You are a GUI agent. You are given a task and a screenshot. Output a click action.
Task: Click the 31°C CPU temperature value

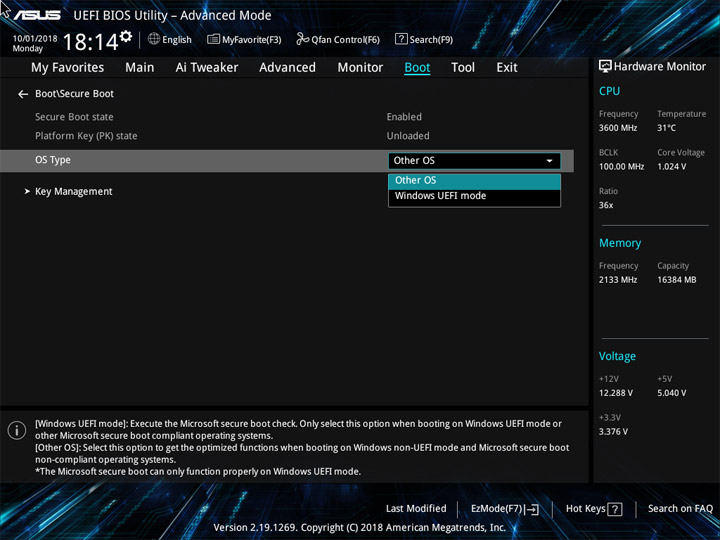click(666, 128)
